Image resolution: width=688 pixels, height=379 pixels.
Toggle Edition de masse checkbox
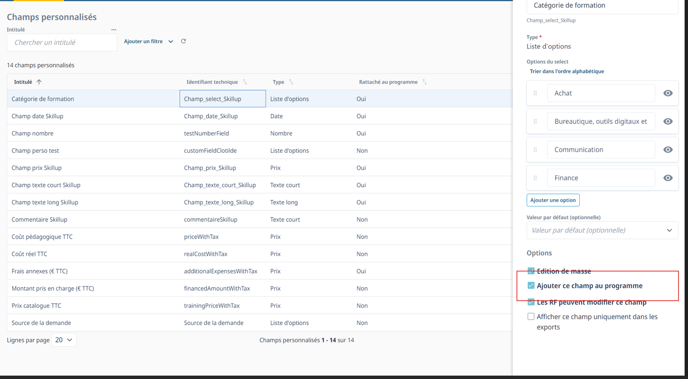point(531,271)
